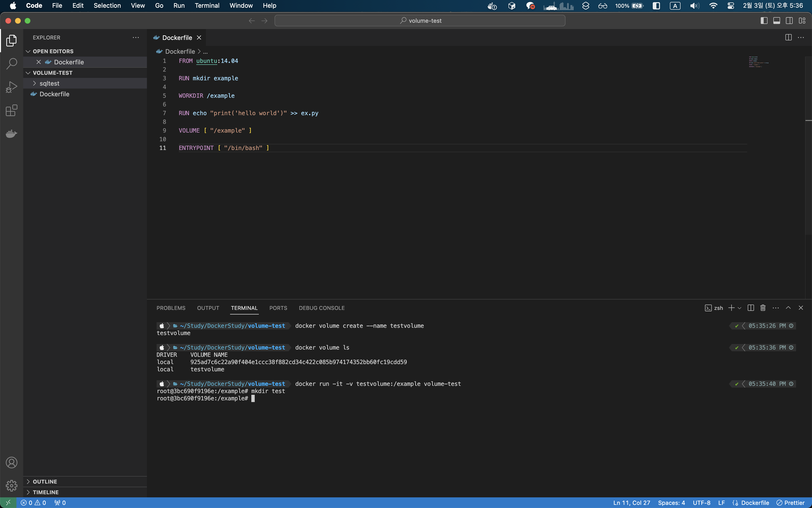812x508 pixels.
Task: Open the Apple menu
Action: pyautogui.click(x=13, y=6)
